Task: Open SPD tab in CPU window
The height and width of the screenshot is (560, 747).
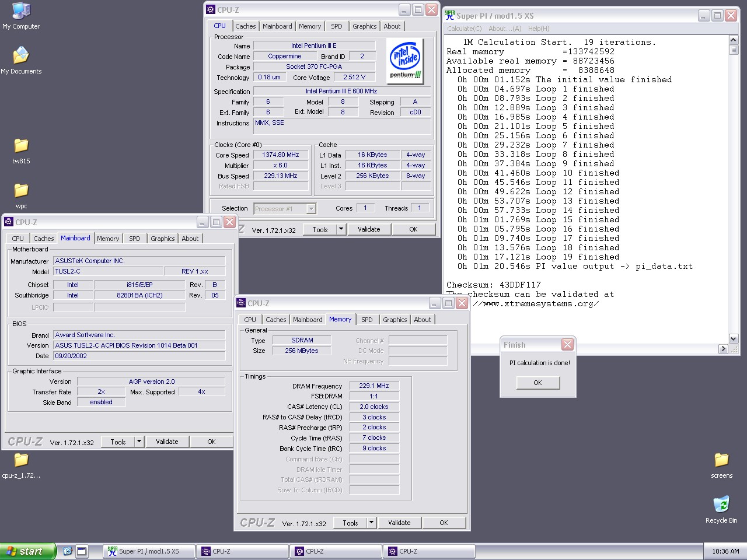Action: tap(337, 26)
